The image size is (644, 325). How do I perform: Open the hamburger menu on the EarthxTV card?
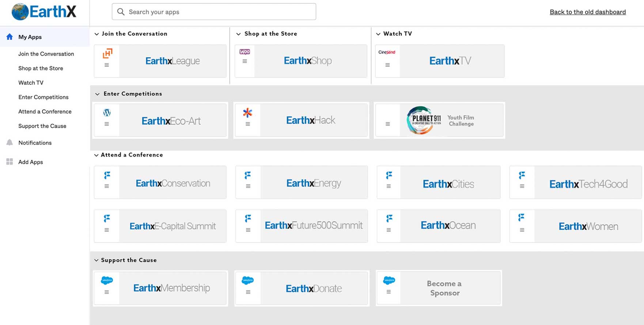387,65
